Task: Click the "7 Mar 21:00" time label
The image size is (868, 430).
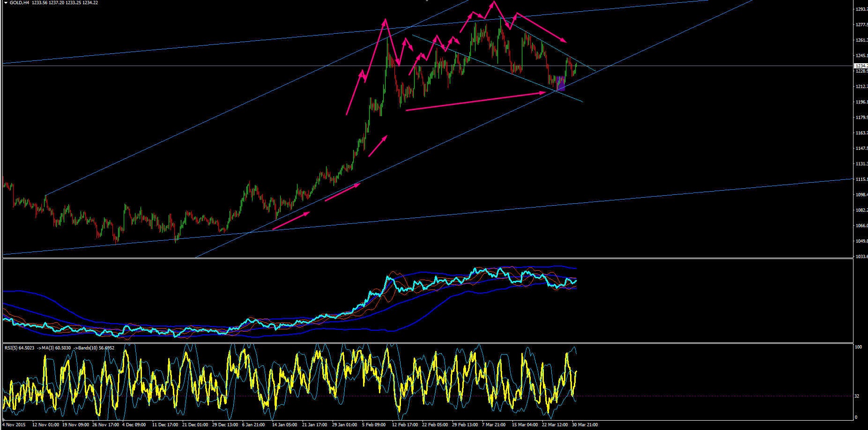Action: point(494,425)
